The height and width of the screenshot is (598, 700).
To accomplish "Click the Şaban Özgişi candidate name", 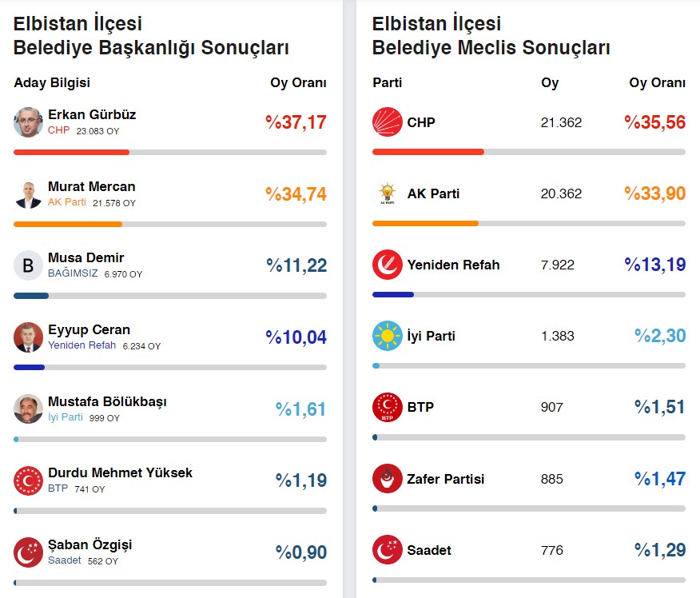I will [x=89, y=544].
